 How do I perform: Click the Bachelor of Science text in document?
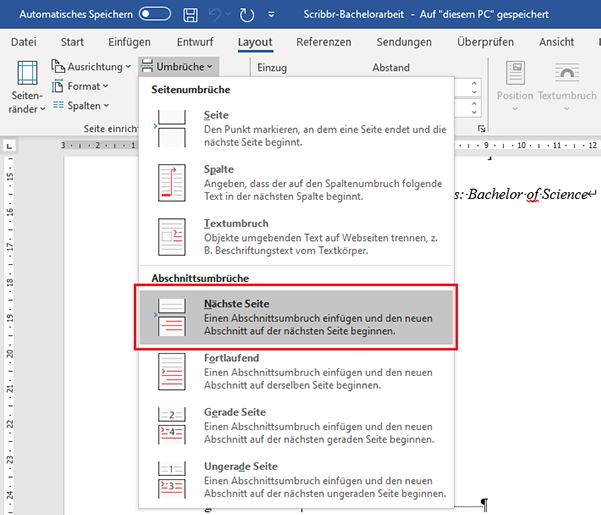point(528,194)
